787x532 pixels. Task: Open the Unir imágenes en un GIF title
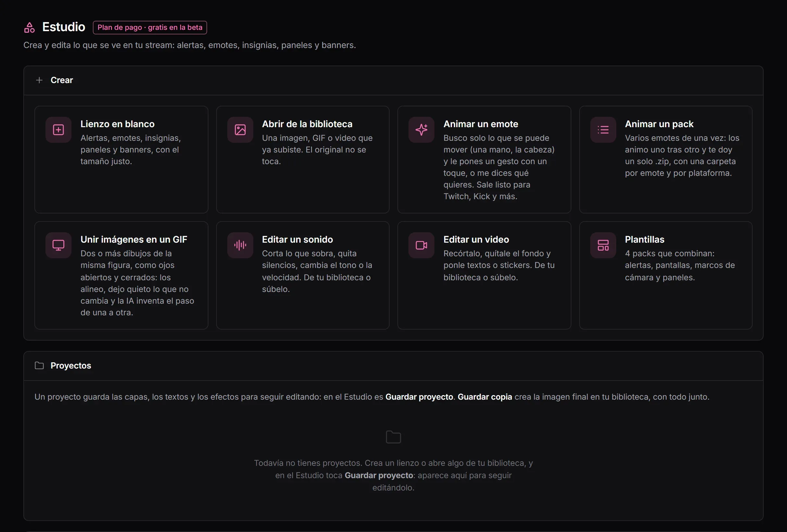pyautogui.click(x=134, y=240)
